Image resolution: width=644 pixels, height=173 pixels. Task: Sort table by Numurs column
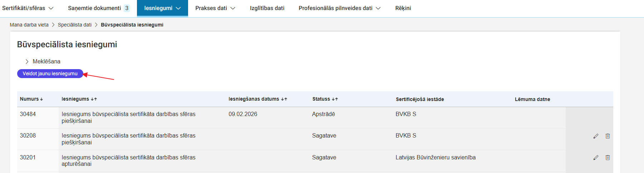click(31, 99)
